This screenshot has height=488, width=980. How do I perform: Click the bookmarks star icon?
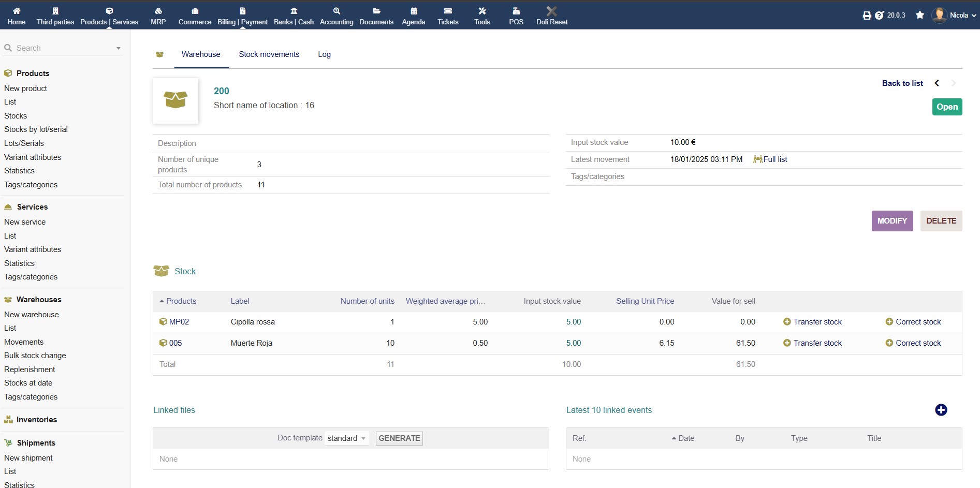coord(919,15)
